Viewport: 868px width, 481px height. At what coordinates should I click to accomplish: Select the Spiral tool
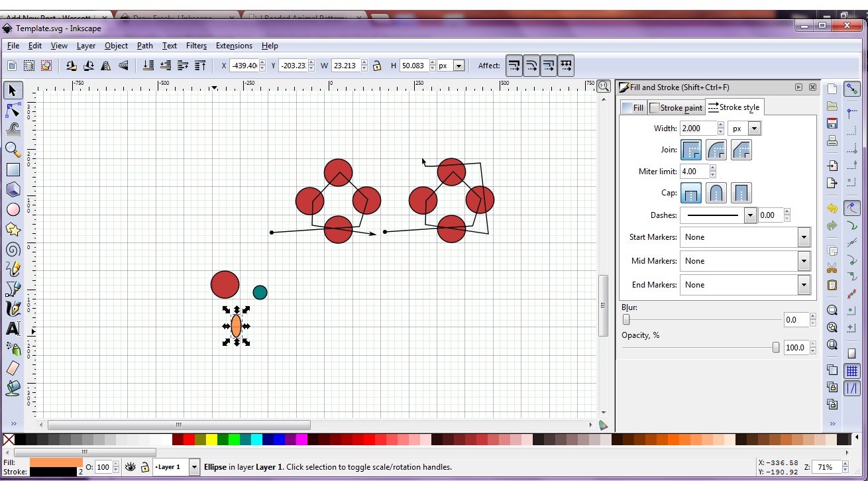pyautogui.click(x=13, y=249)
